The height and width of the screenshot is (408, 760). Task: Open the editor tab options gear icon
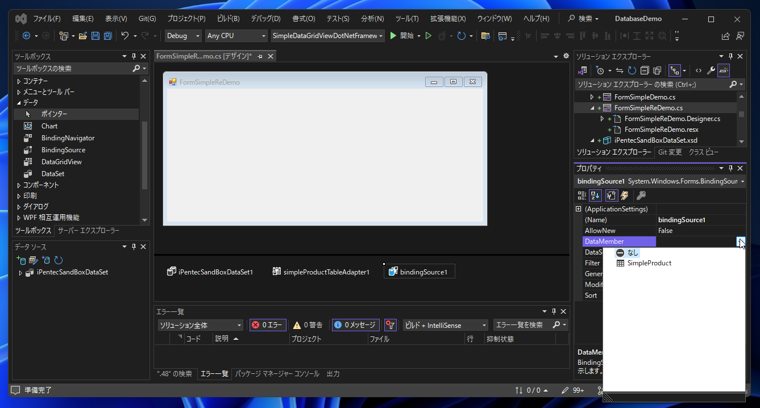click(566, 56)
